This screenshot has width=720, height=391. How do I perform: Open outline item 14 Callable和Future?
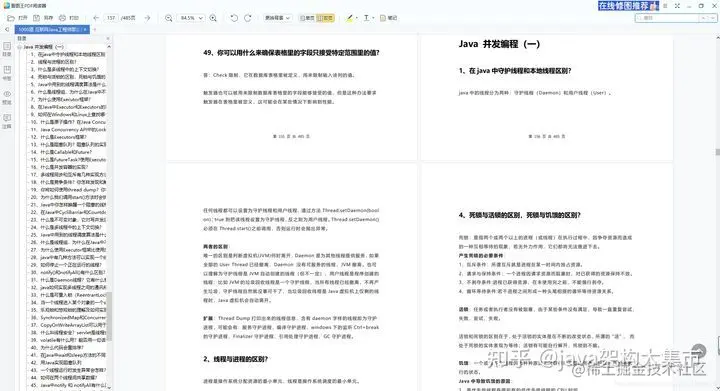pos(61,152)
